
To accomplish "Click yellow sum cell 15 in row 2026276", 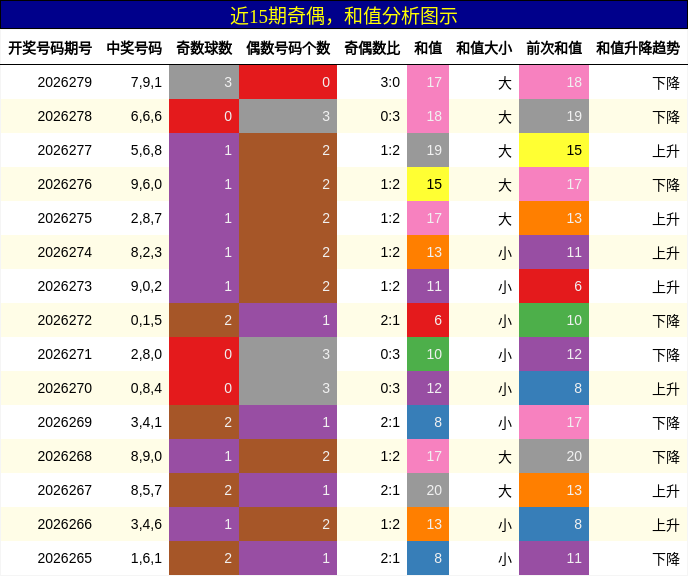I will tap(428, 184).
